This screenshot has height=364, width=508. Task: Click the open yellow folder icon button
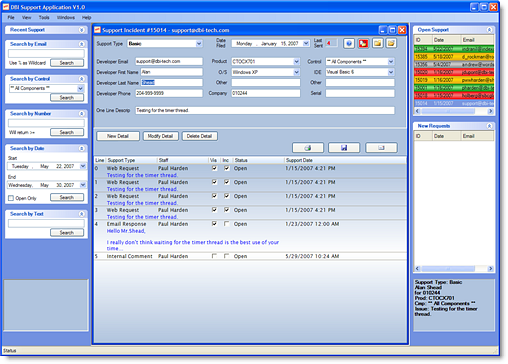pyautogui.click(x=391, y=44)
